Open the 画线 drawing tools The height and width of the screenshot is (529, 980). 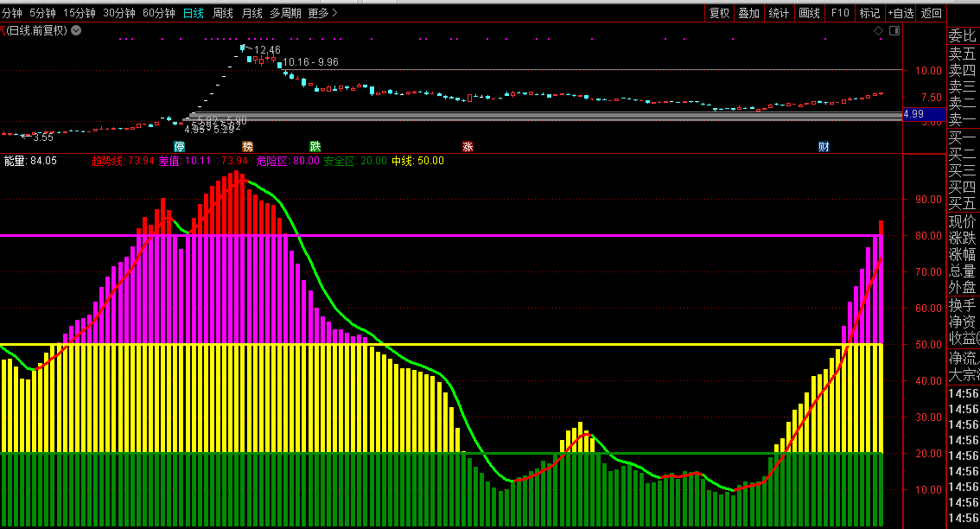click(x=809, y=13)
